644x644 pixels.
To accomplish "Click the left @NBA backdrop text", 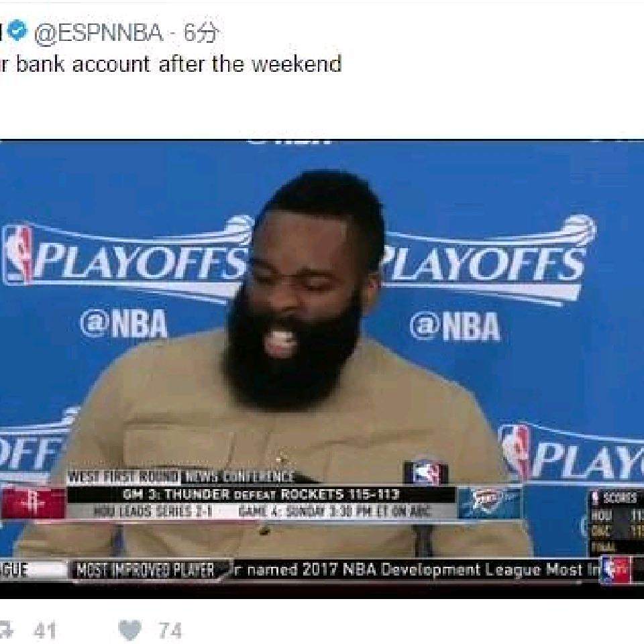I will (123, 323).
